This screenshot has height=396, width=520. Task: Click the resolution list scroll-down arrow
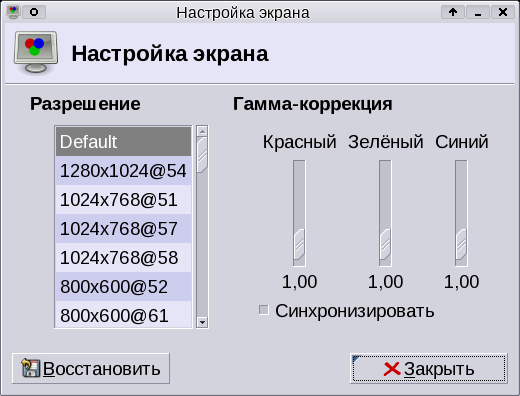tap(202, 322)
